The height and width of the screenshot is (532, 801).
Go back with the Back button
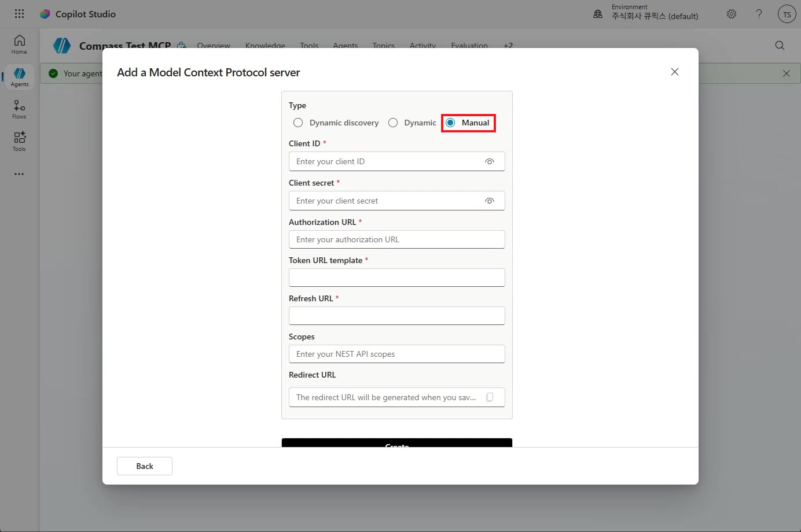coord(145,466)
